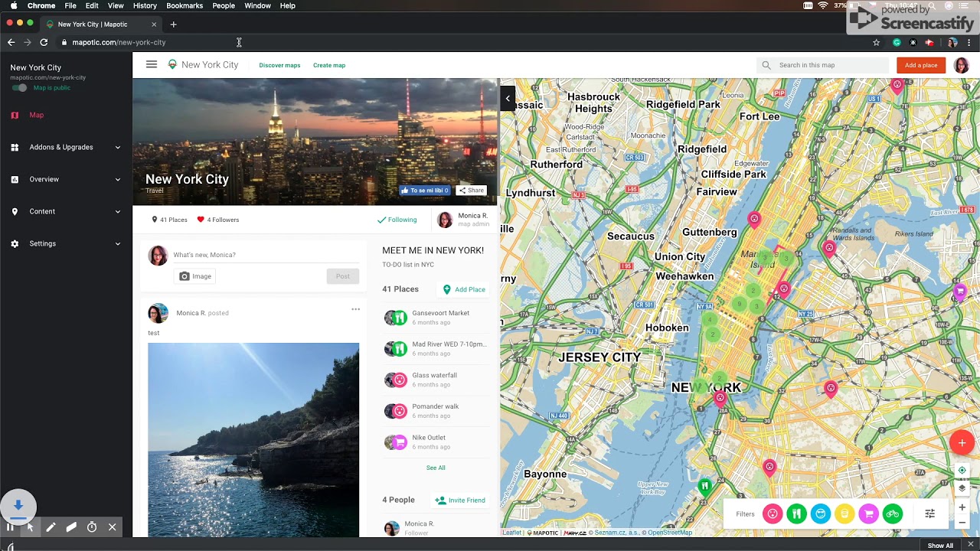This screenshot has height=551, width=980.
Task: Click See All places link
Action: (x=436, y=468)
